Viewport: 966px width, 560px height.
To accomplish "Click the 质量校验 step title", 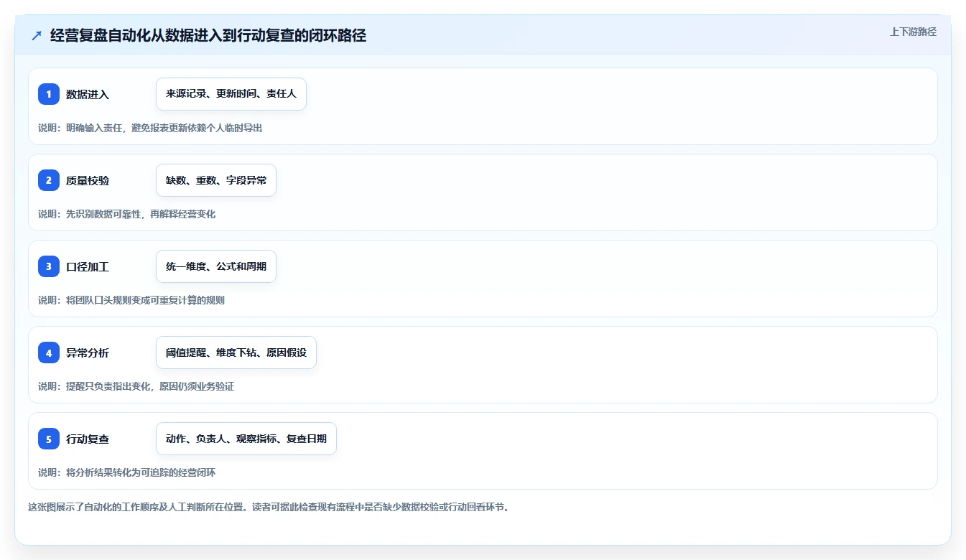I will (88, 181).
